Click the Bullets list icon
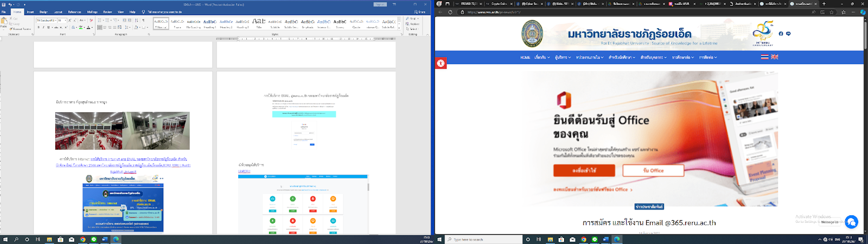This screenshot has width=868, height=244. click(x=100, y=21)
